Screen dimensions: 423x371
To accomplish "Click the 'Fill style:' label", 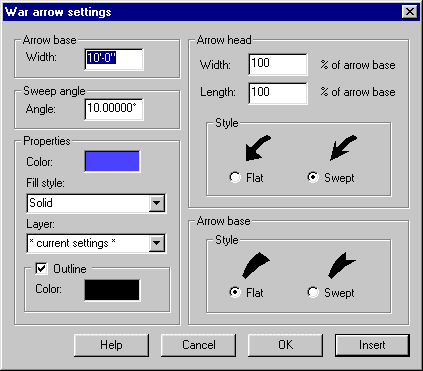I will coord(45,183).
